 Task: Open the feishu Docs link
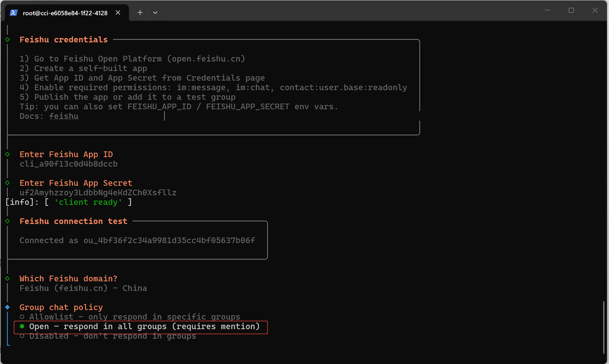pyautogui.click(x=64, y=116)
